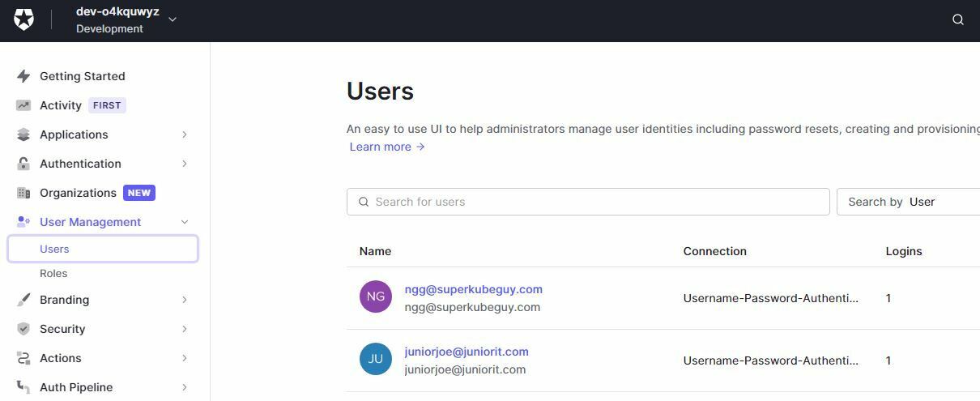
Task: Expand the Security section chevron
Action: coord(185,329)
